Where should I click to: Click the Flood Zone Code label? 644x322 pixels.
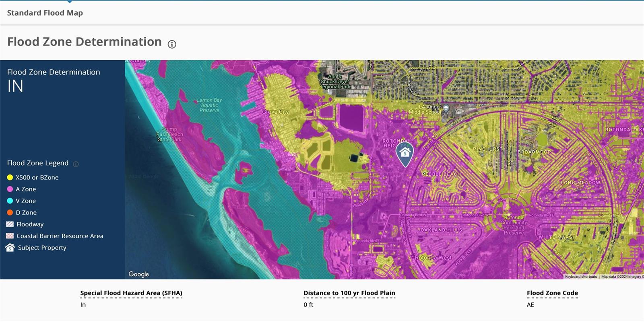point(552,293)
